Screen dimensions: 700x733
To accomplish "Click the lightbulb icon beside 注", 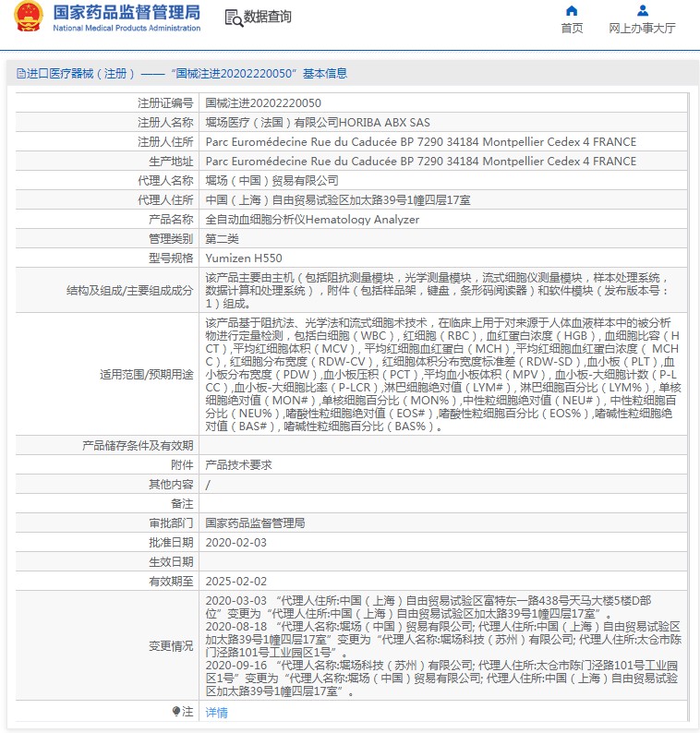I will tap(176, 712).
